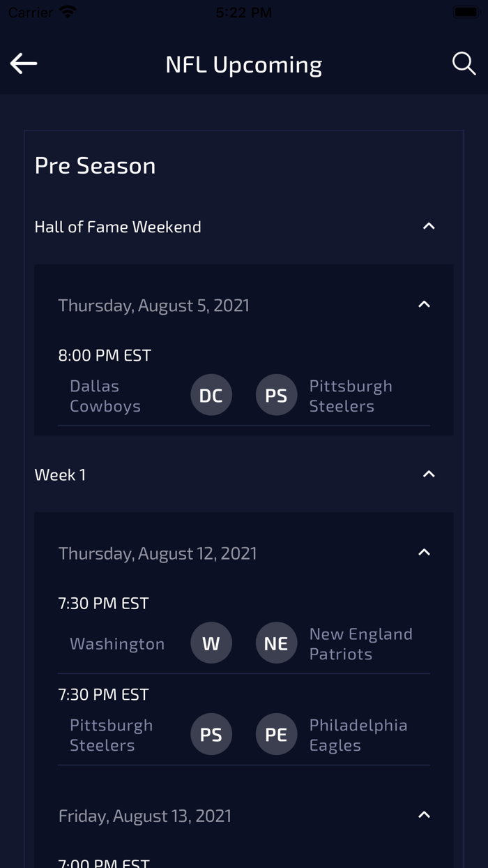This screenshot has width=488, height=868.
Task: Tap the 8:00 PM EST game time
Action: point(105,355)
